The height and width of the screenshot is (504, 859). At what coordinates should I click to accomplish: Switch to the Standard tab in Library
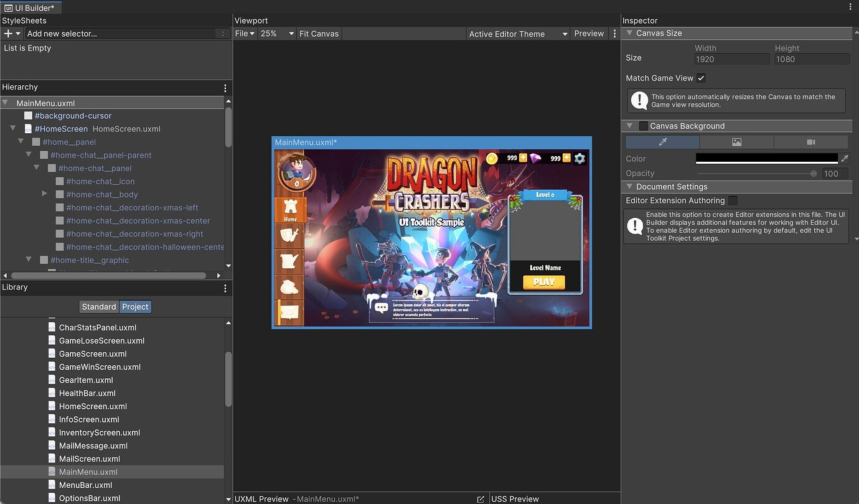point(98,306)
